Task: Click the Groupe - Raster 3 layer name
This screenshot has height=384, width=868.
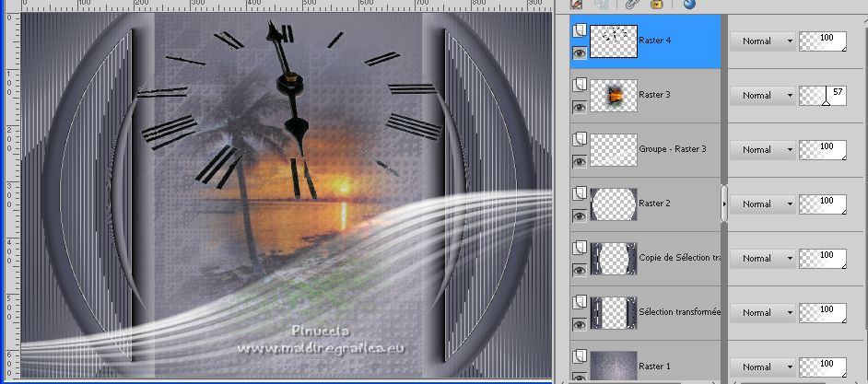Action: click(x=673, y=149)
